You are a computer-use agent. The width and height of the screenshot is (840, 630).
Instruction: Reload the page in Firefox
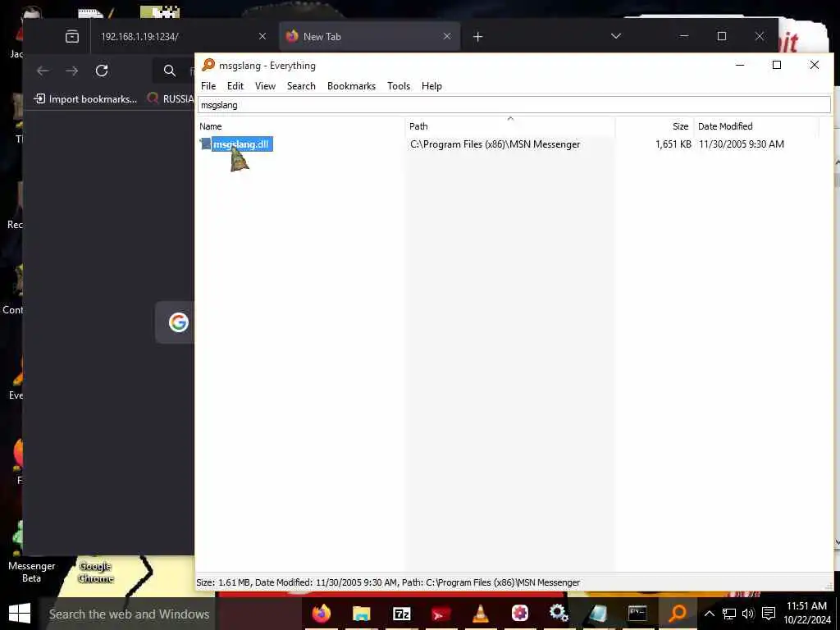click(102, 71)
